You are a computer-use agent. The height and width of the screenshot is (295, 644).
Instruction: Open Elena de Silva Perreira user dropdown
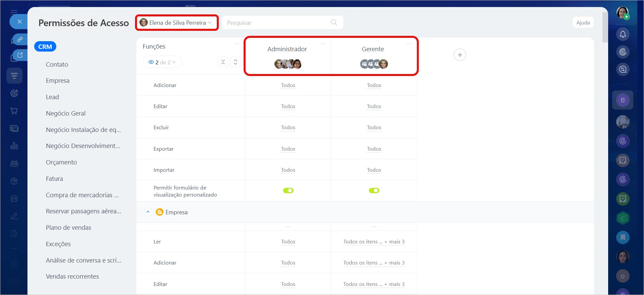177,23
